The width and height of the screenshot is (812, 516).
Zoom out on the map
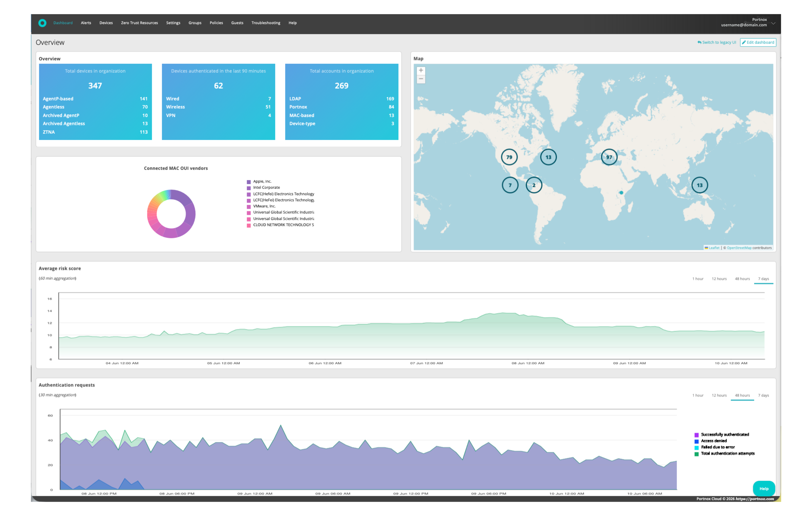pos(421,79)
